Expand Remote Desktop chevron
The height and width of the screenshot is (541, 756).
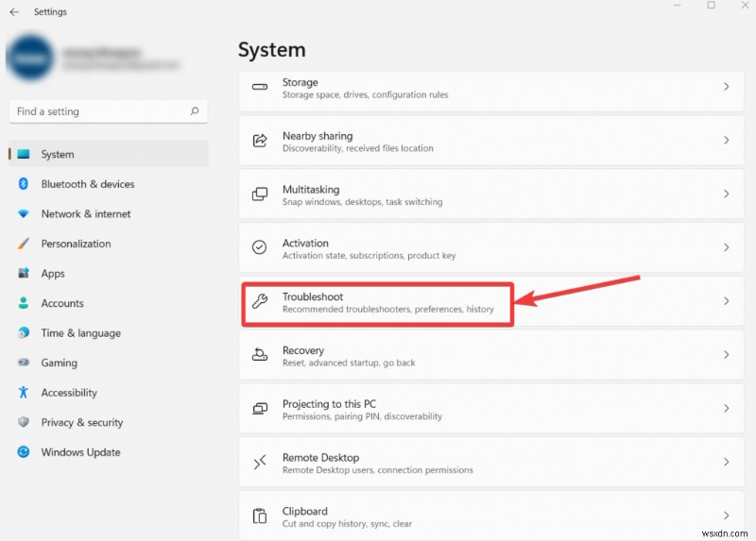(x=726, y=462)
